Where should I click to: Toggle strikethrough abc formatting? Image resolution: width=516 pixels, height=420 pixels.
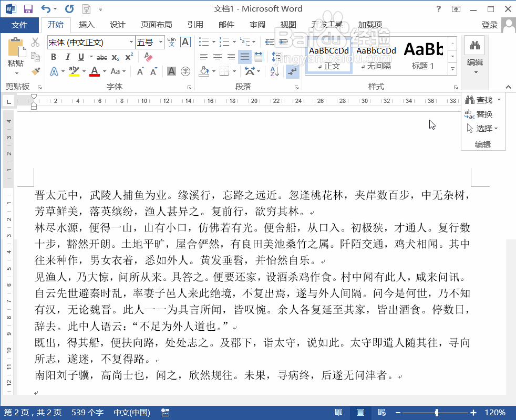[102, 58]
